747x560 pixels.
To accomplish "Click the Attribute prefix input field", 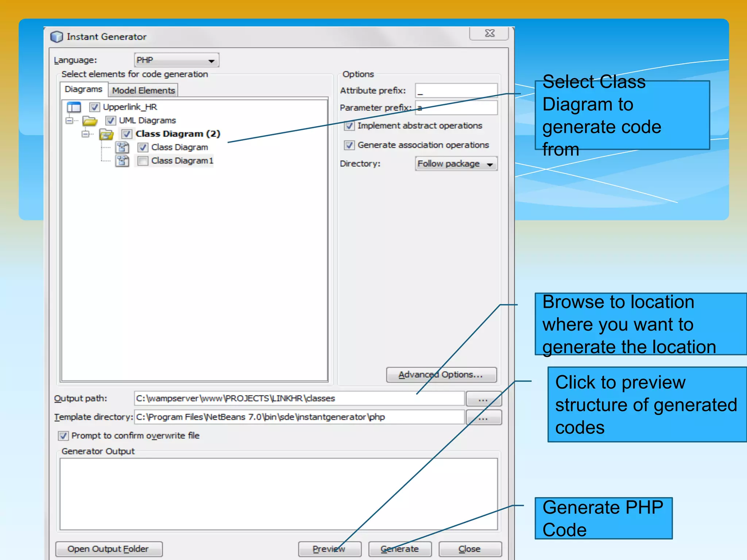I will 456,90.
